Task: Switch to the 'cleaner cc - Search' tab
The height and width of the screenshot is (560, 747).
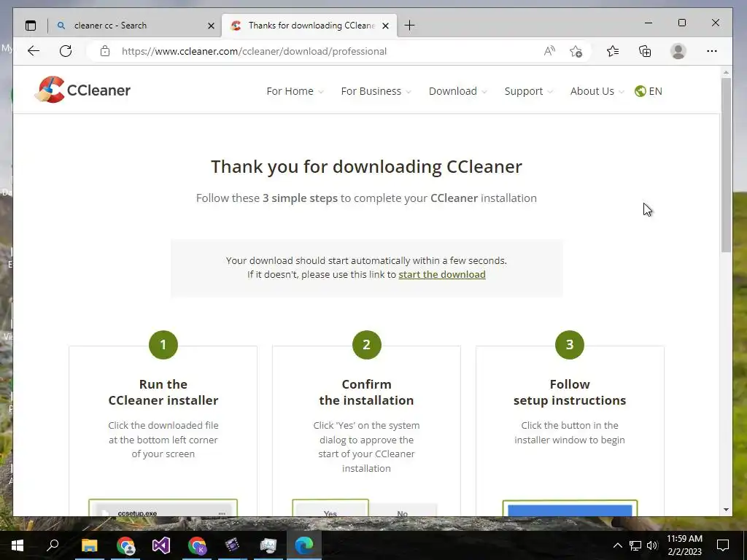Action: [x=133, y=26]
